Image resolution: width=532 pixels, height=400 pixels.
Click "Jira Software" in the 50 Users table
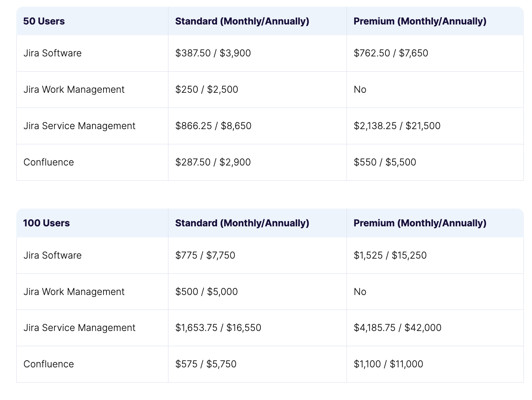[x=52, y=53]
